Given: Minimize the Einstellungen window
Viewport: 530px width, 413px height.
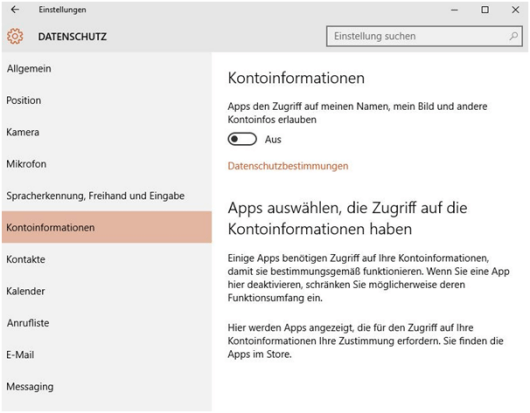Looking at the screenshot, I should 454,10.
